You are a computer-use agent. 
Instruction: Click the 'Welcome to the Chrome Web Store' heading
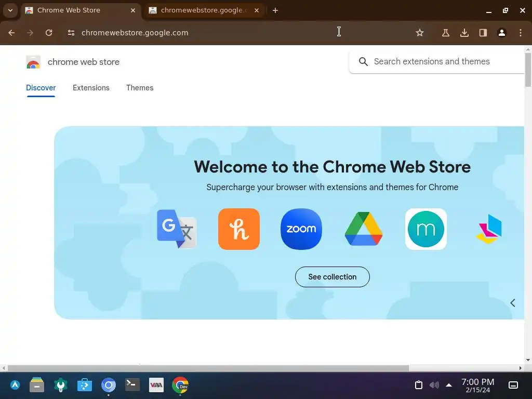[x=332, y=167]
